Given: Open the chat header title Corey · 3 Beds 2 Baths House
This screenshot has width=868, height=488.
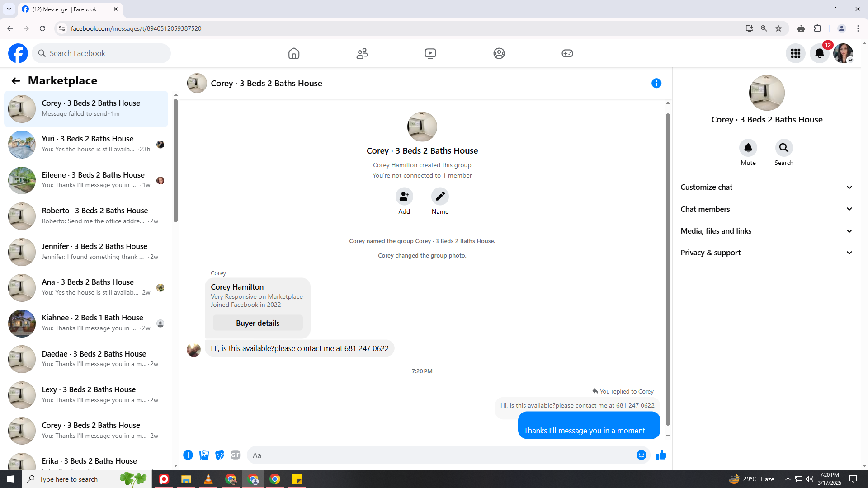Looking at the screenshot, I should (266, 83).
